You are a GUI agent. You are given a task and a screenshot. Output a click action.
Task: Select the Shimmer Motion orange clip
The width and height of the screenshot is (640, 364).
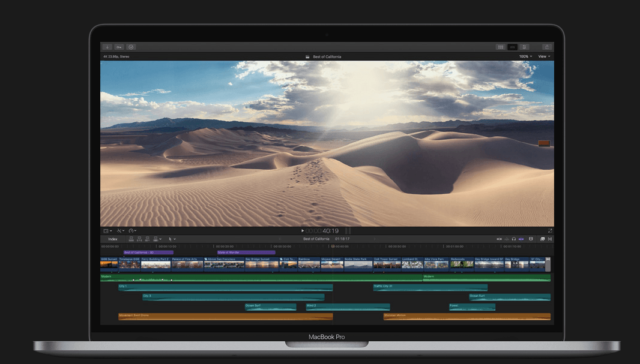click(x=467, y=316)
